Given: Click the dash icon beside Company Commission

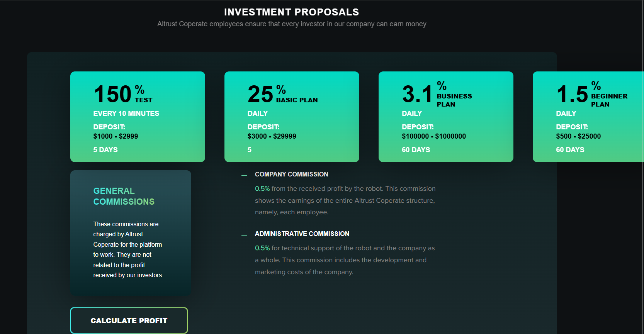Looking at the screenshot, I should pos(244,175).
